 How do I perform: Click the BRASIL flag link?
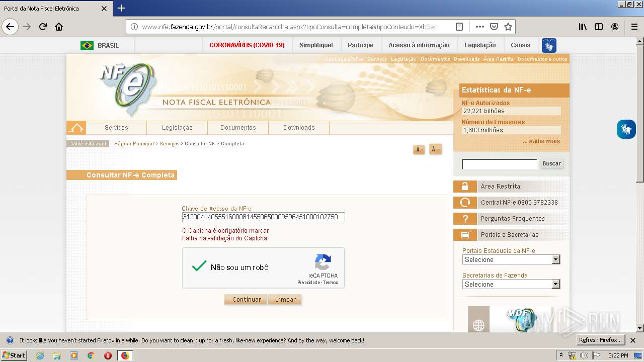[100, 45]
